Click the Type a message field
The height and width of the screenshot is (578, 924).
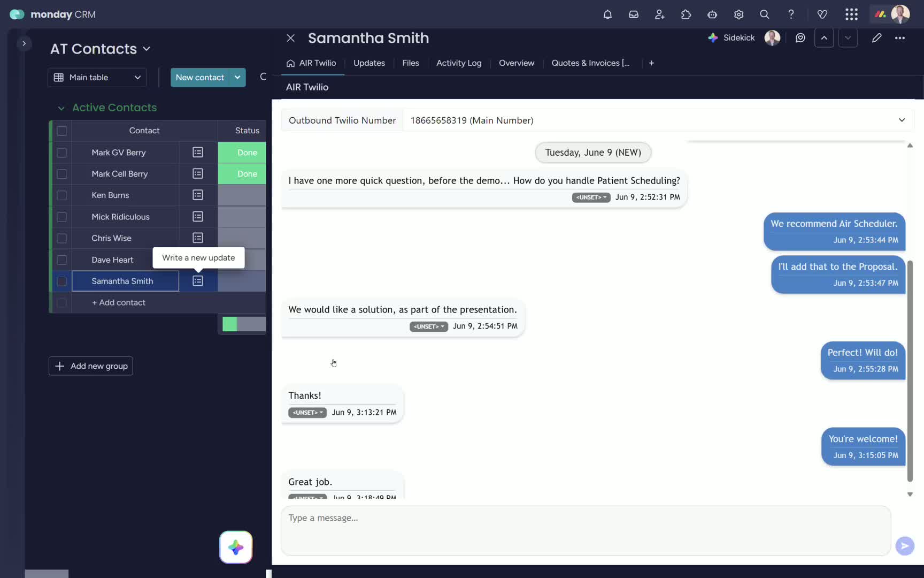(x=586, y=530)
